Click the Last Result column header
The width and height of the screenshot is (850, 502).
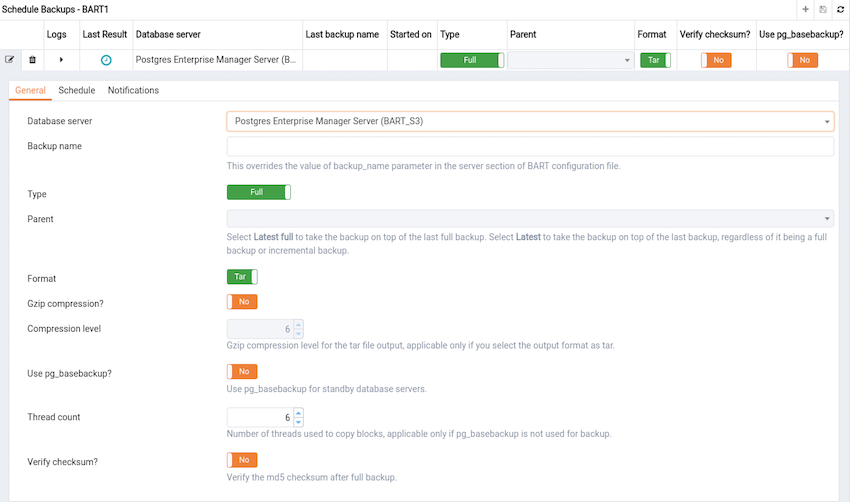105,34
